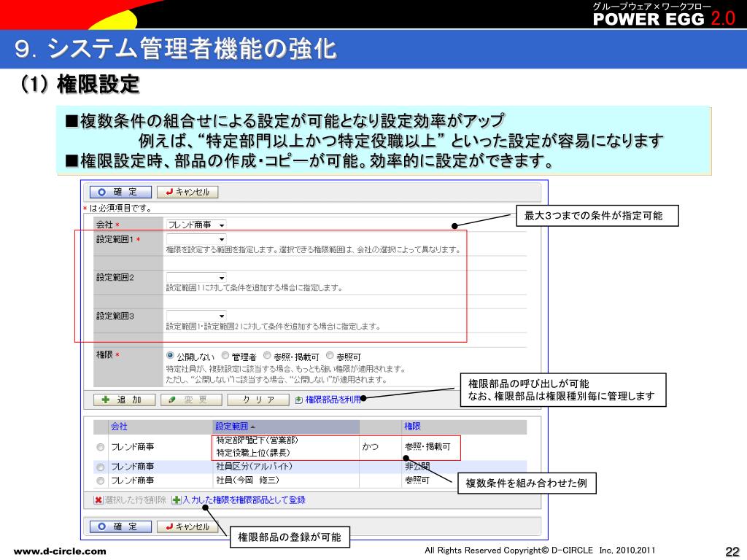Click the 入力した権限を権限部品として登録 link
The image size is (747, 560).
[x=244, y=499]
